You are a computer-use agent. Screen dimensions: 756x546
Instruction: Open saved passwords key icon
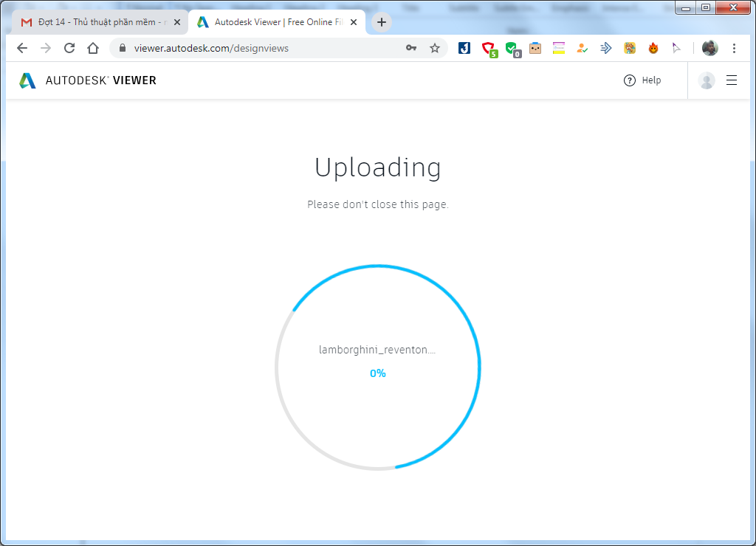[x=411, y=48]
